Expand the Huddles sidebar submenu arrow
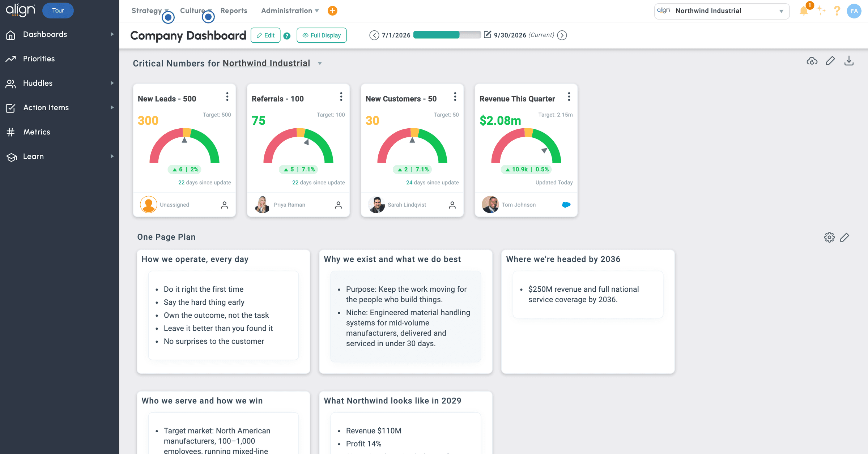Viewport: 868px width, 454px height. [112, 83]
